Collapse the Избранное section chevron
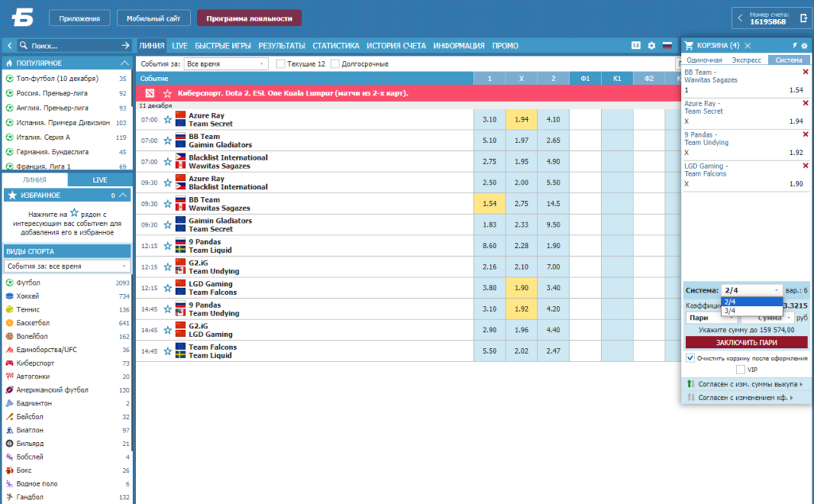The width and height of the screenshot is (814, 504). coord(123,196)
